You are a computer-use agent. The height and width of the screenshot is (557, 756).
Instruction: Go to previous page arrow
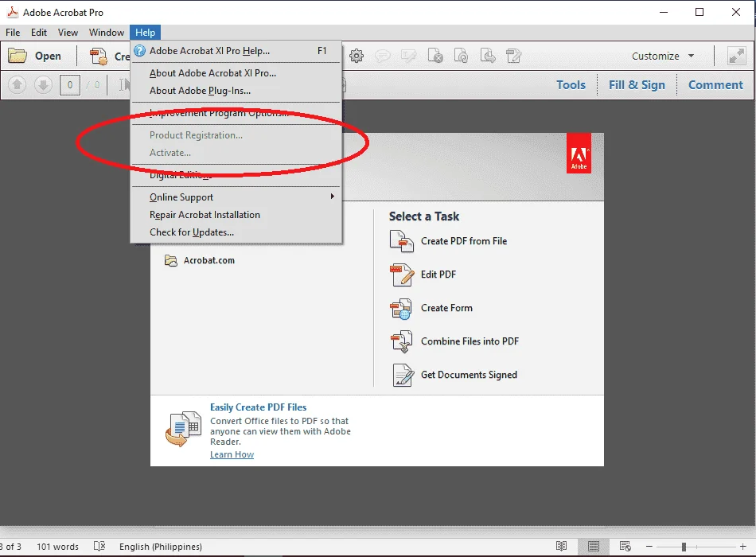(x=17, y=85)
